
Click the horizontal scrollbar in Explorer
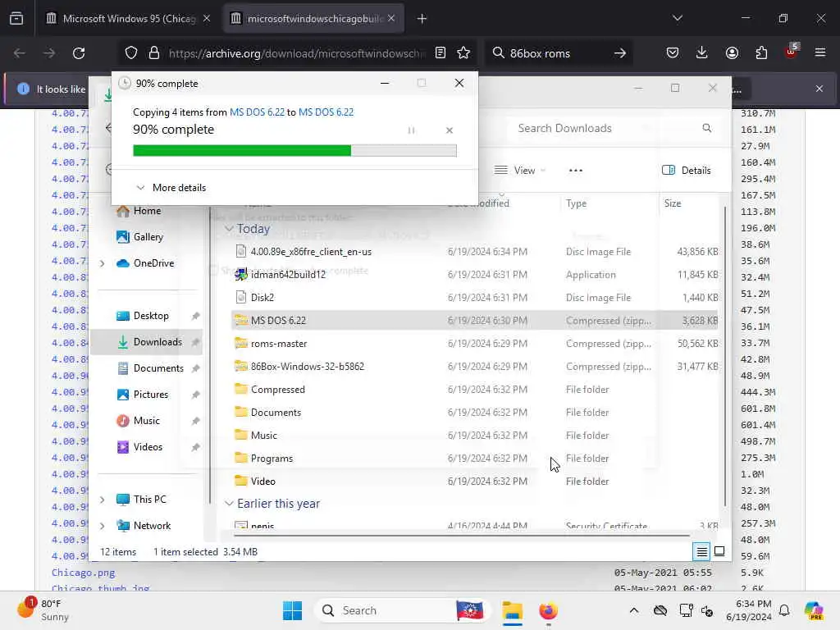pos(462,535)
